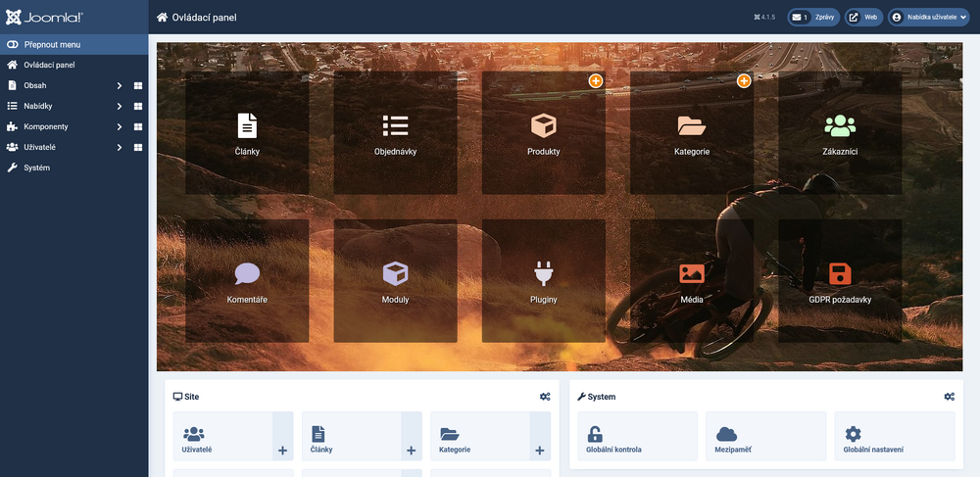Open the Objednávky list tile

click(x=395, y=133)
